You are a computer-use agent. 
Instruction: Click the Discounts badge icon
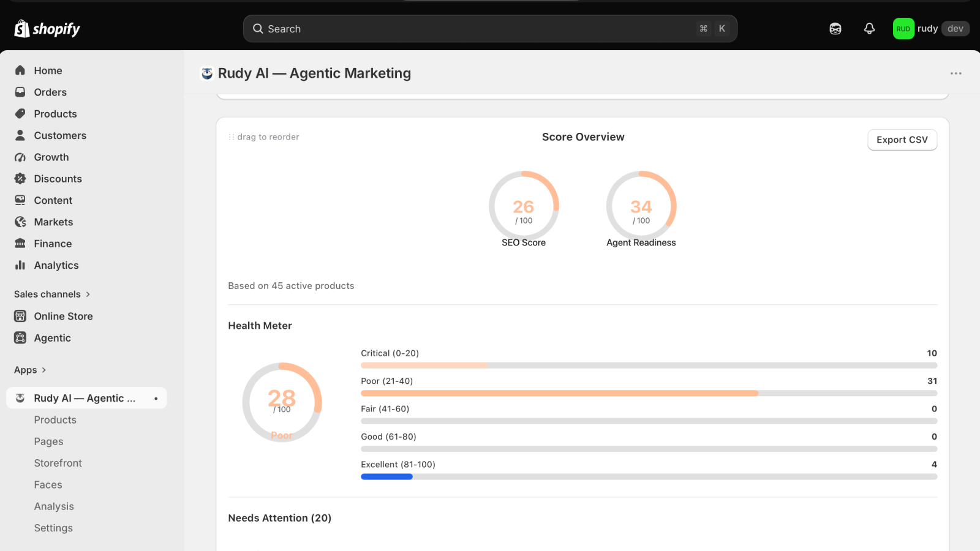(x=20, y=179)
